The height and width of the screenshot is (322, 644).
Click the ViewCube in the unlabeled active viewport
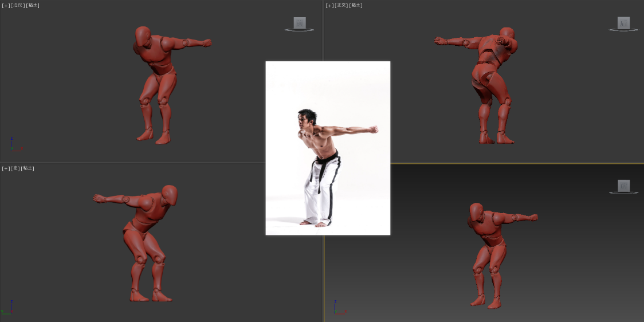623,187
